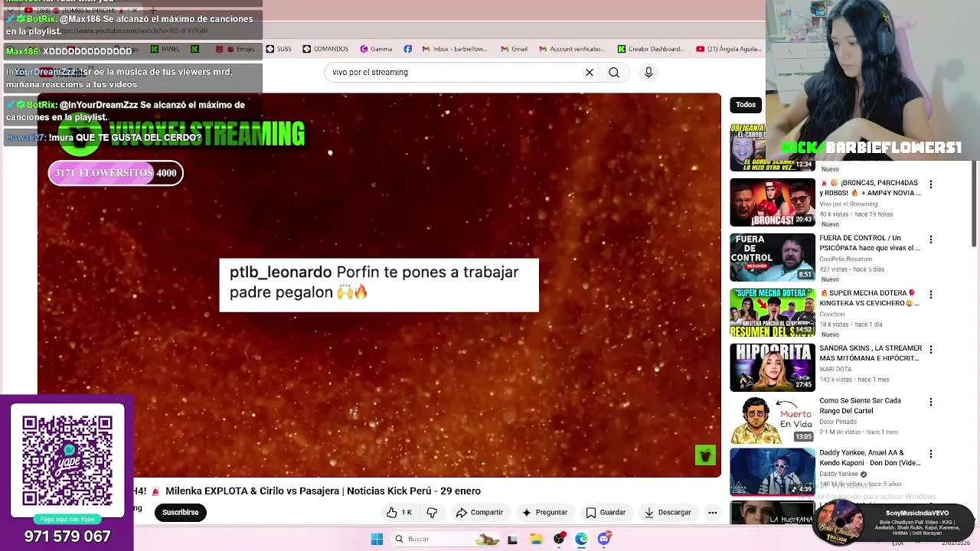Open the Gmail bookmark
The image size is (980, 551).
[x=514, y=49]
